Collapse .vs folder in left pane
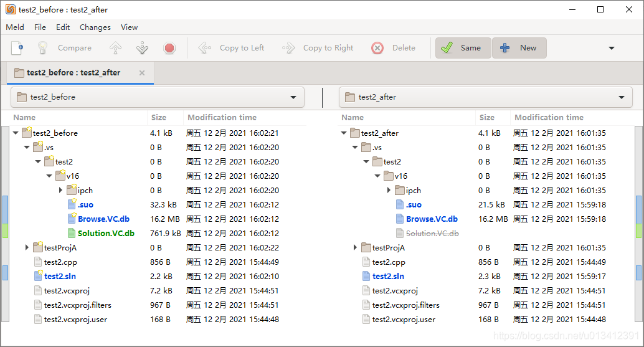 tap(27, 148)
